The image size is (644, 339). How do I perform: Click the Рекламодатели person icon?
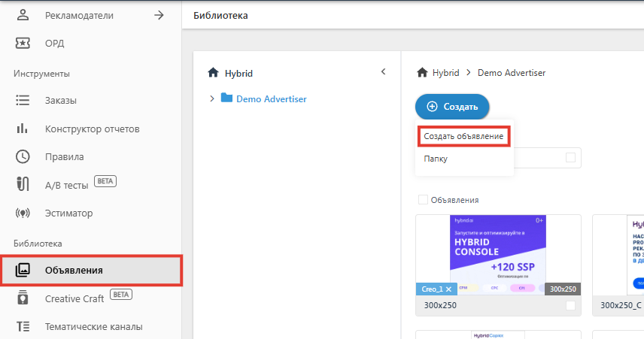click(23, 15)
